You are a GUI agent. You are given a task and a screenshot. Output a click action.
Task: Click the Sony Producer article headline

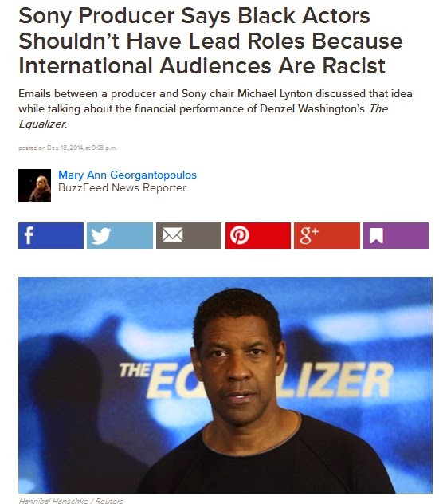pos(211,41)
